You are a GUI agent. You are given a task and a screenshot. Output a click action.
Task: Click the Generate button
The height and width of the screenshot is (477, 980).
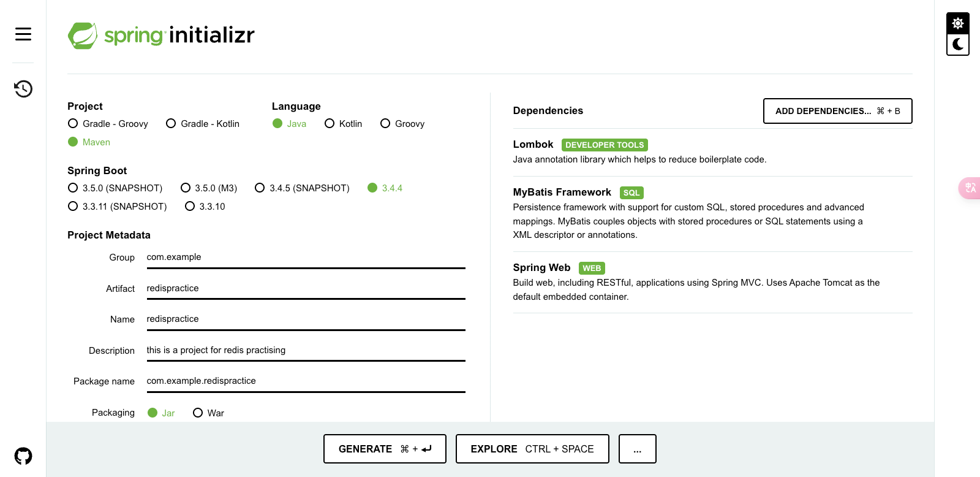coord(385,449)
